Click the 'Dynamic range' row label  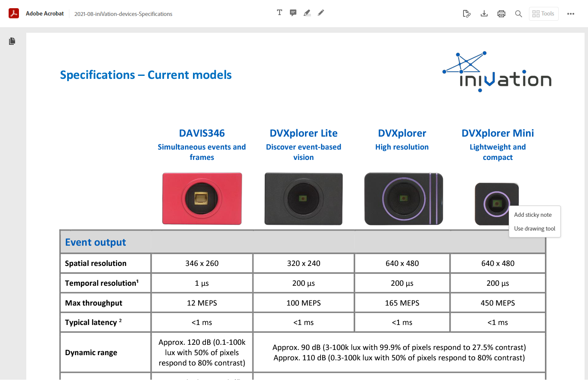click(x=91, y=353)
